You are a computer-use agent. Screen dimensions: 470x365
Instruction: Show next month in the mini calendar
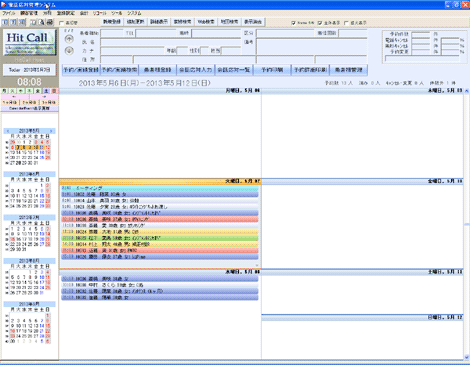pos(51,131)
